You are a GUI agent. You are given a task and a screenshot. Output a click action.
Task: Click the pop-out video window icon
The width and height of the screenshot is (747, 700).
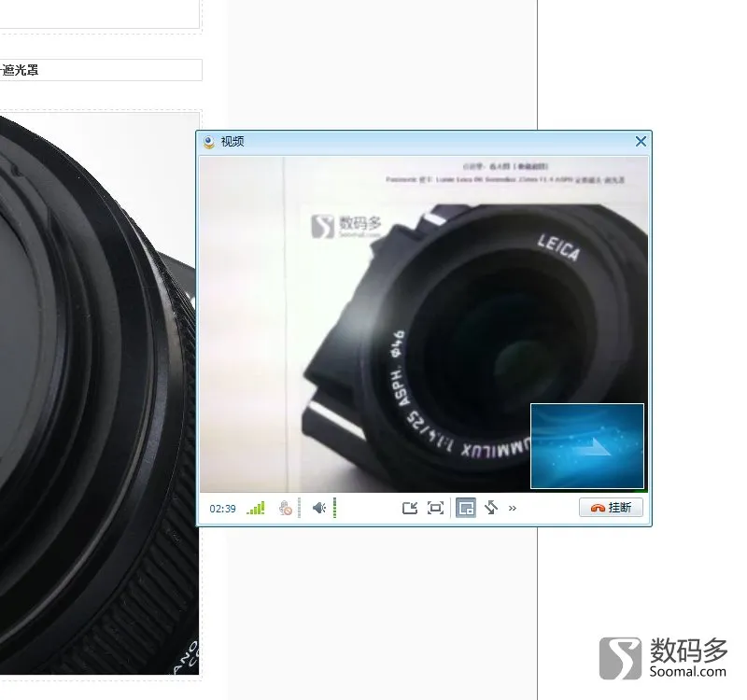tap(410, 508)
